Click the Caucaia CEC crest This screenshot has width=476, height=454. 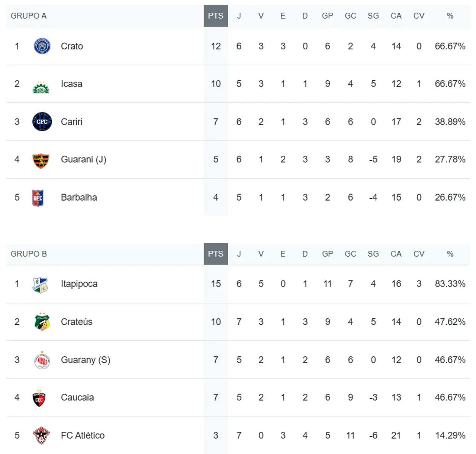pyautogui.click(x=39, y=398)
